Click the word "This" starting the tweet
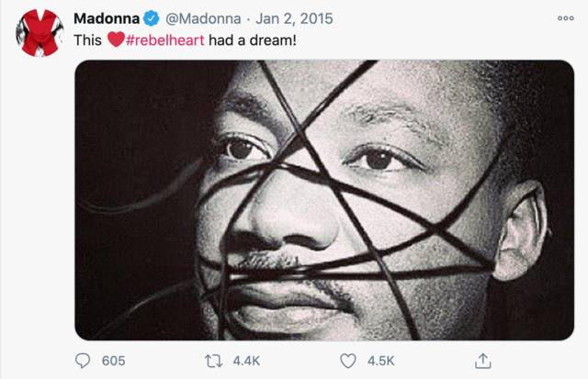The image size is (588, 379). tap(87, 40)
